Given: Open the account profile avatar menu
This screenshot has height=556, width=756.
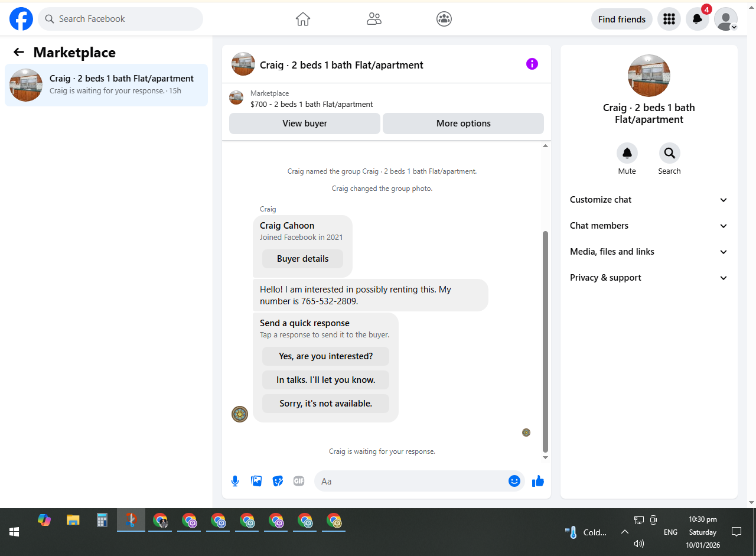Looking at the screenshot, I should (x=726, y=19).
